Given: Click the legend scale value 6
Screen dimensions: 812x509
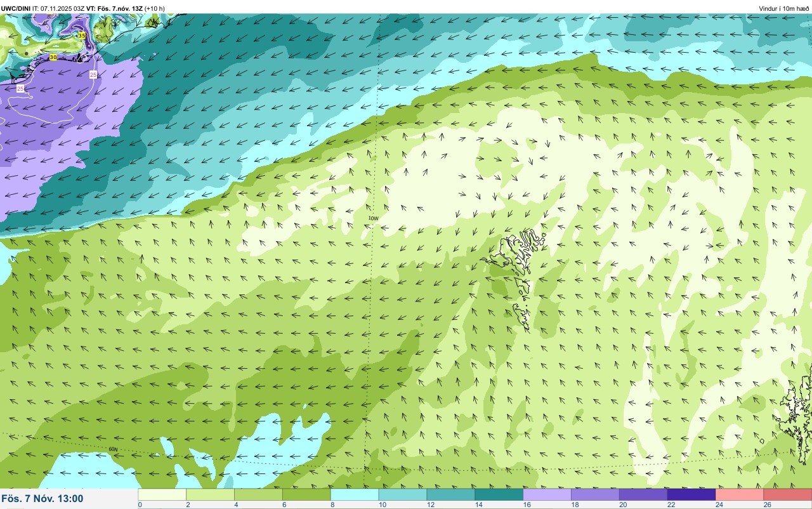Looking at the screenshot, I should [284, 505].
